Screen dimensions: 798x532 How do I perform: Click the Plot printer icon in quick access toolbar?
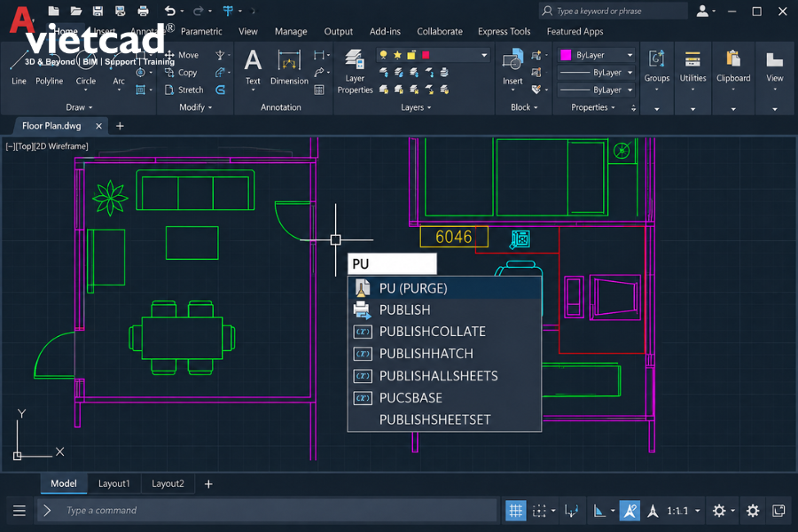[143, 11]
